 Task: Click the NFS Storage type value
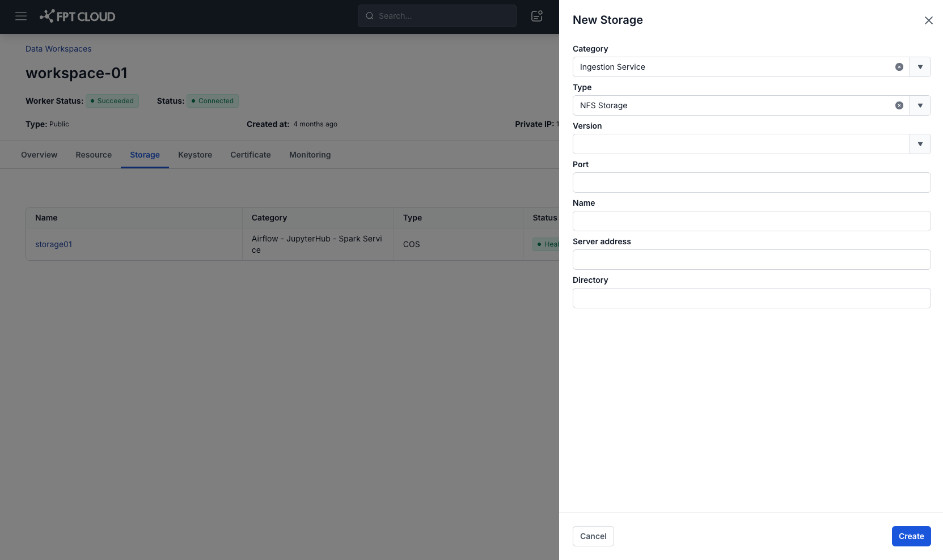[x=603, y=105]
